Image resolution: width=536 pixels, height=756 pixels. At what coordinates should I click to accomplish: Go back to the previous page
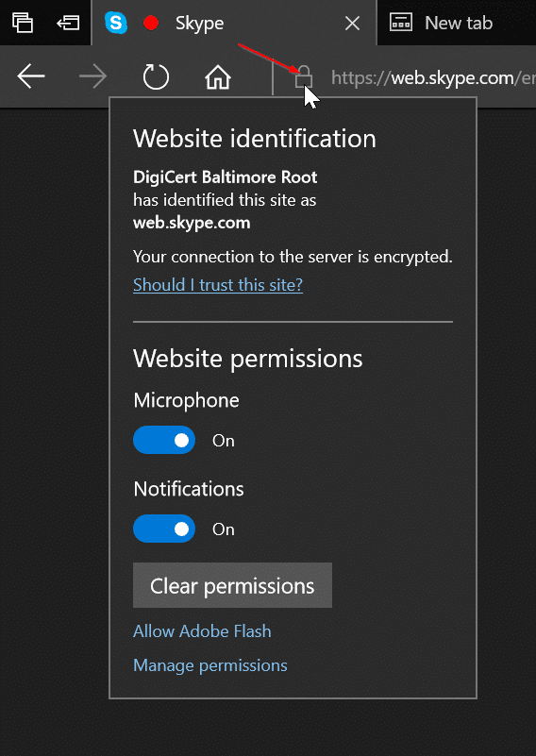[x=31, y=76]
